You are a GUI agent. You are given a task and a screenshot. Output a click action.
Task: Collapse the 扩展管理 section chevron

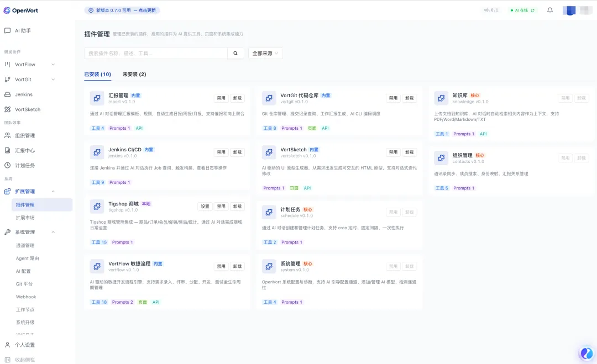53,191
